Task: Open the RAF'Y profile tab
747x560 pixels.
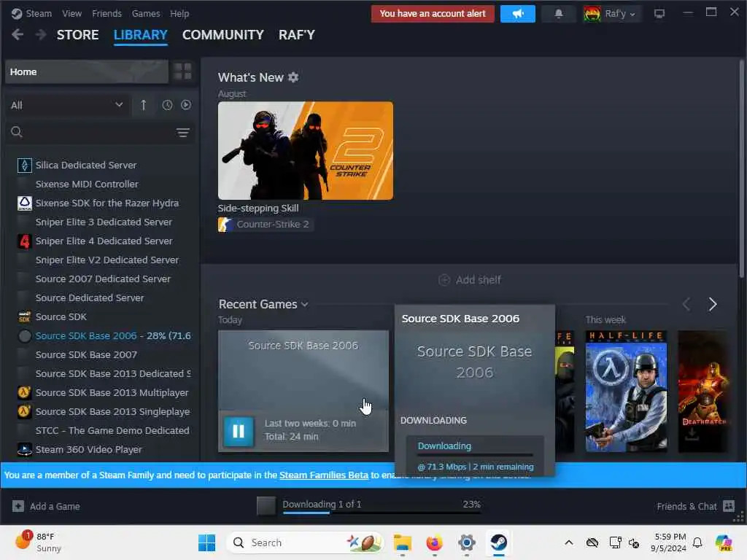Action: pyautogui.click(x=297, y=35)
